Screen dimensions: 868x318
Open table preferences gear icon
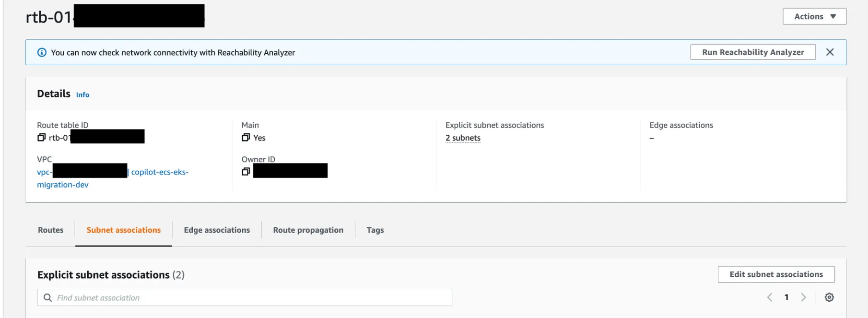coord(829,297)
